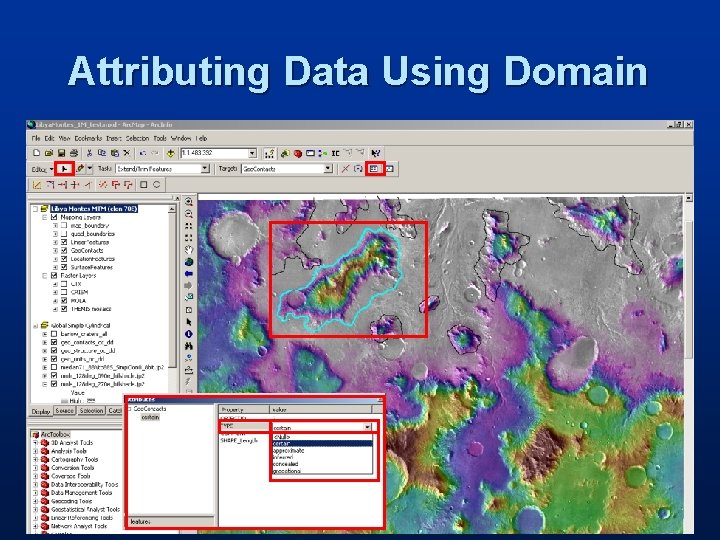Viewport: 720px width, 540px height.
Task: Open the Selection menu
Action: pos(137,138)
